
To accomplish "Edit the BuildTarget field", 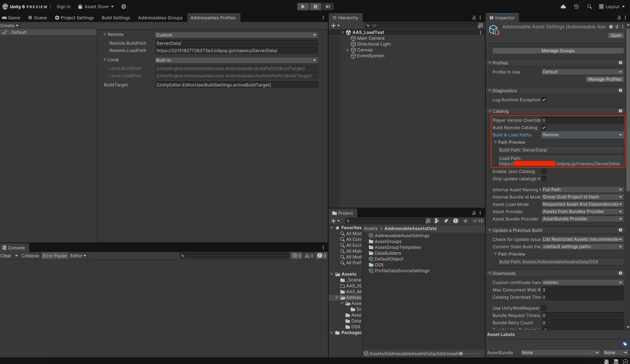I will pyautogui.click(x=237, y=85).
